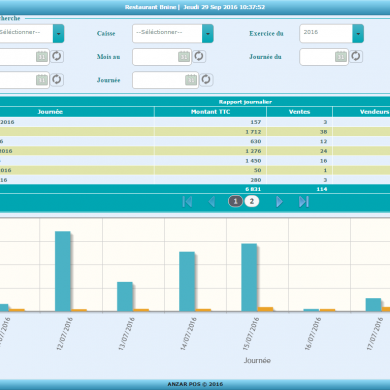Click the blue bar for 12/07/2016

click(x=63, y=271)
